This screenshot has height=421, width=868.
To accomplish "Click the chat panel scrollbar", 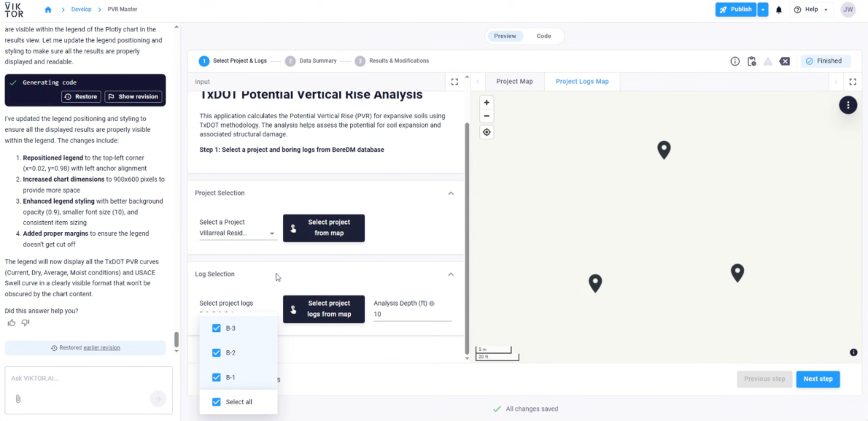I will pyautogui.click(x=177, y=339).
